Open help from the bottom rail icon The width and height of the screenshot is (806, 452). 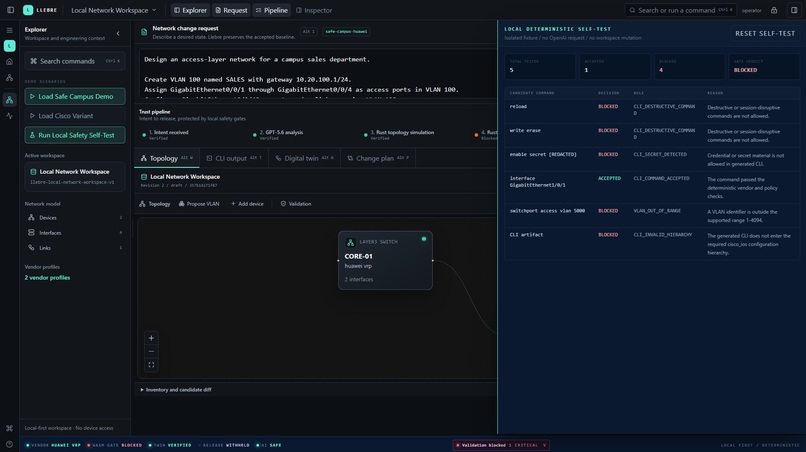pyautogui.click(x=9, y=444)
